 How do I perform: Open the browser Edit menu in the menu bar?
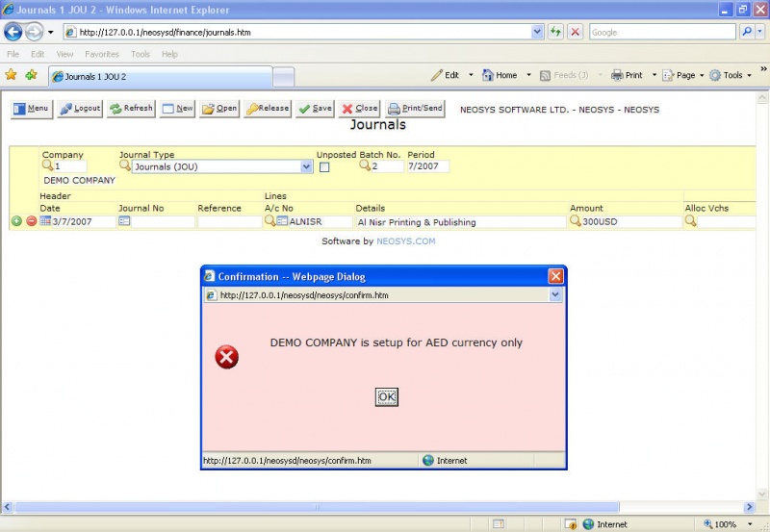coord(38,54)
